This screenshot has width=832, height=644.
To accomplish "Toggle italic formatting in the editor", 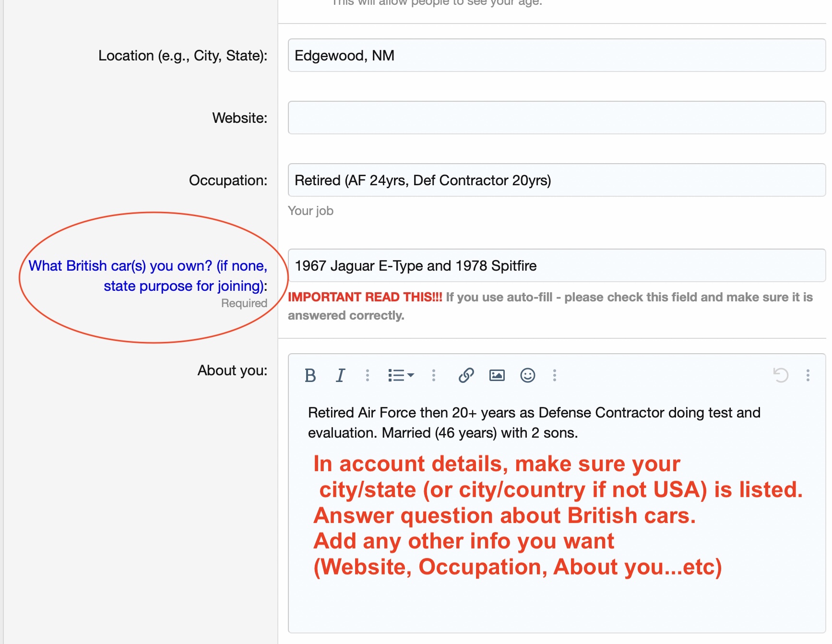I will coord(340,375).
